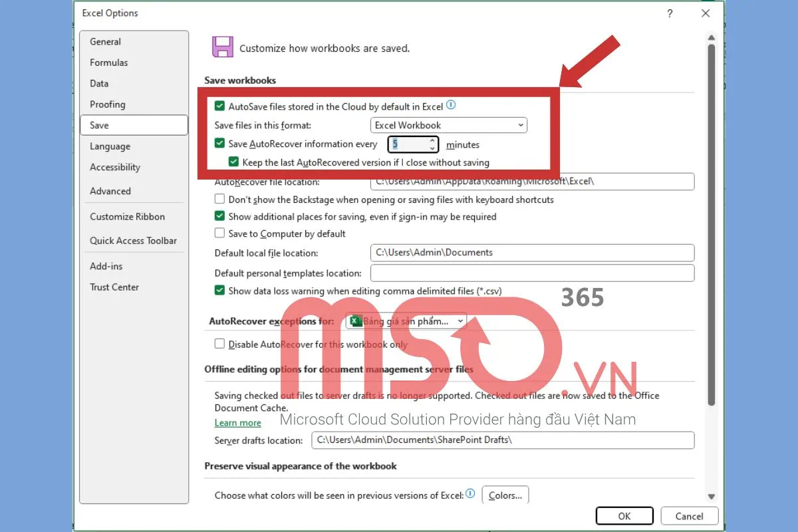This screenshot has height=532, width=798.
Task: Click the Help question mark icon
Action: point(670,13)
